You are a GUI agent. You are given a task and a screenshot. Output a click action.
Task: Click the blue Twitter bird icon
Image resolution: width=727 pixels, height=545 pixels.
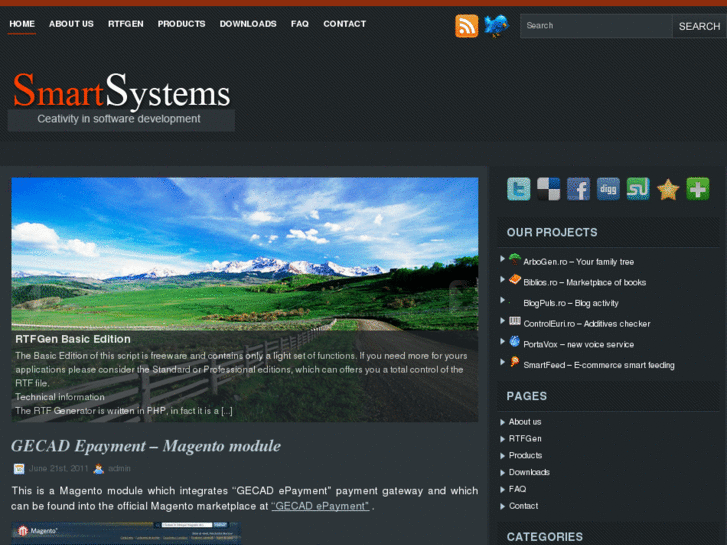click(x=496, y=26)
